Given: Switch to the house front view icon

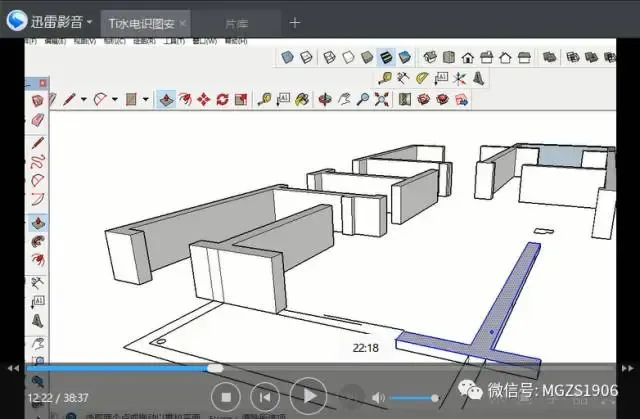Looking at the screenshot, I should (x=468, y=58).
